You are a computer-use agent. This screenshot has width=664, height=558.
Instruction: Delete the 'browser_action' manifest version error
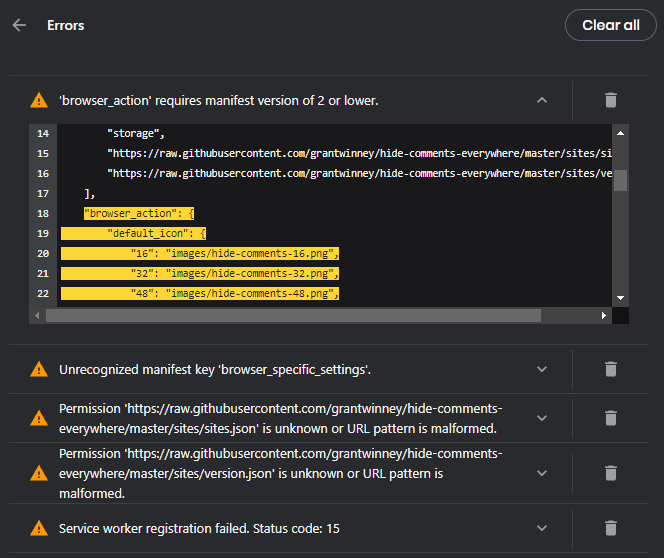coord(610,100)
